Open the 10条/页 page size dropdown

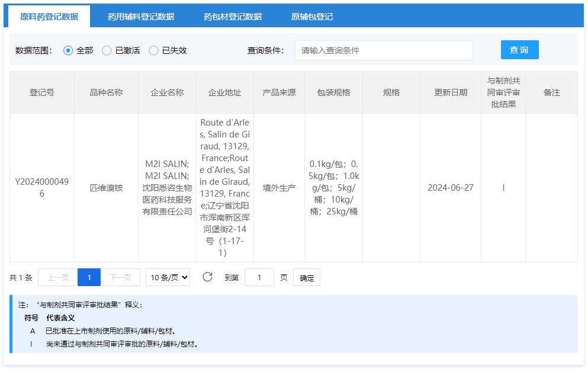coord(168,277)
